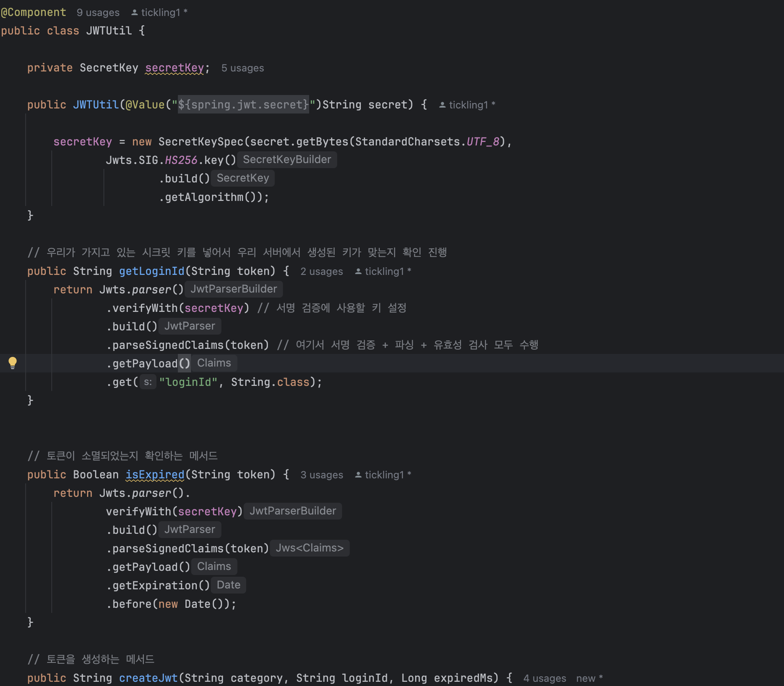
Task: Click '.getAlgorithm()' call
Action: 210,198
